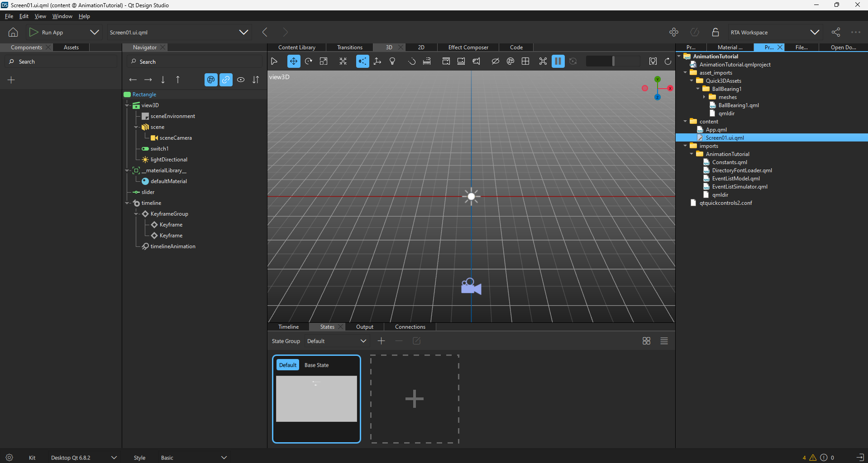
Task: Open the 3D view color palette icon
Action: click(510, 61)
